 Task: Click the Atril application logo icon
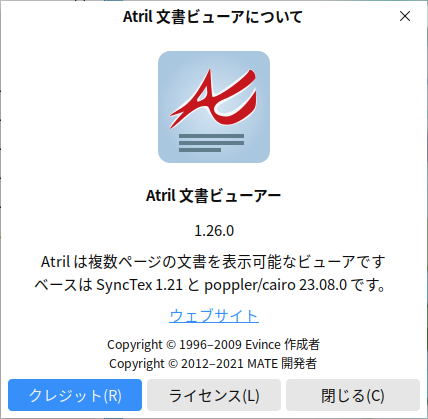[214, 107]
